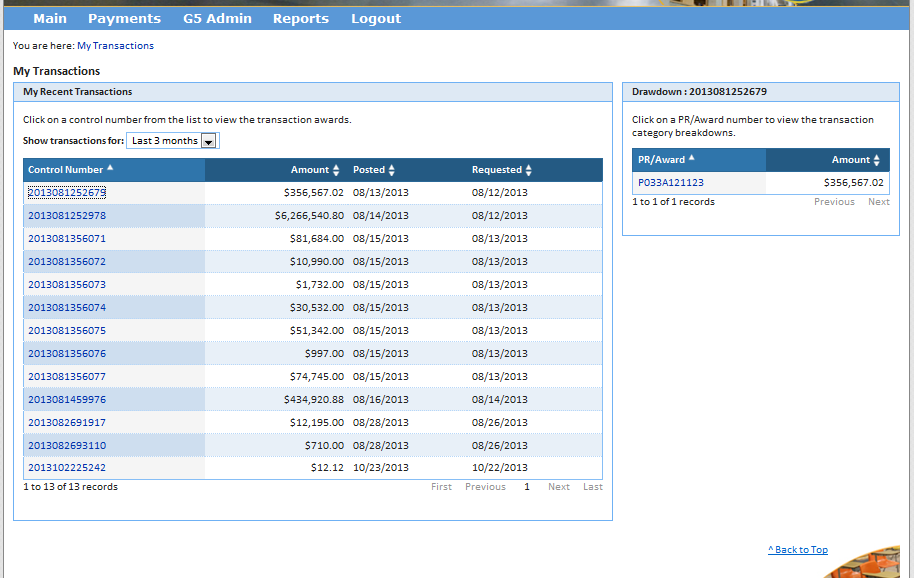Expand the Show transactions for dropdown arrow
914x578 pixels.
coord(208,141)
